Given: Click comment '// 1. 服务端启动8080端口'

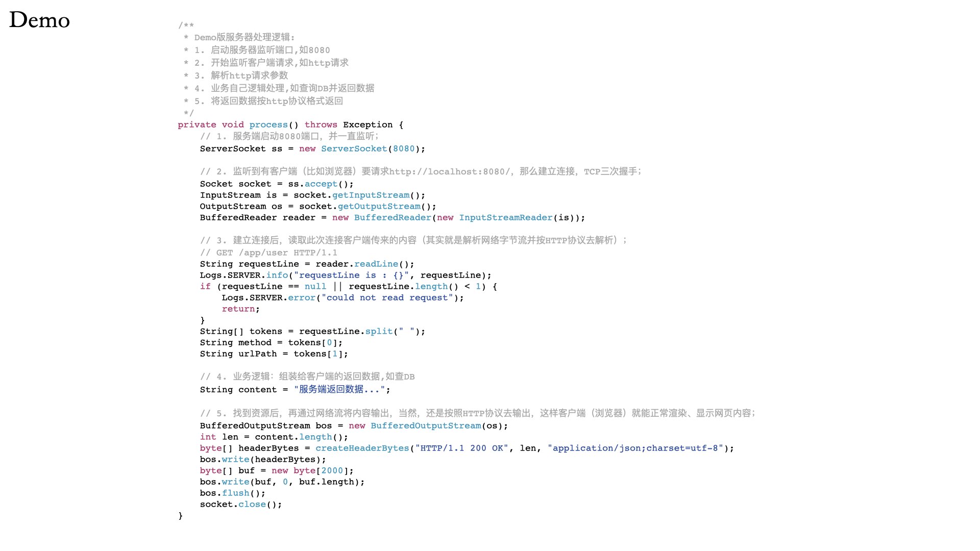Looking at the screenshot, I should [x=289, y=136].
